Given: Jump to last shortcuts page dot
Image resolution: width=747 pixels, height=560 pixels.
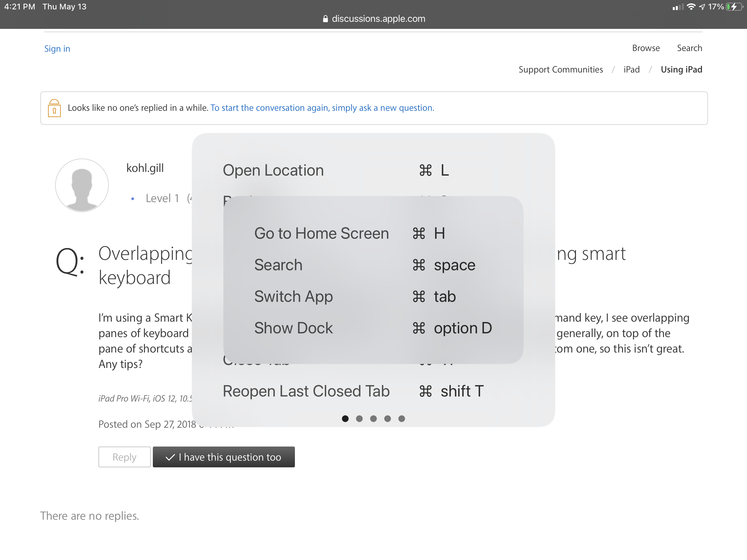Looking at the screenshot, I should pyautogui.click(x=401, y=419).
